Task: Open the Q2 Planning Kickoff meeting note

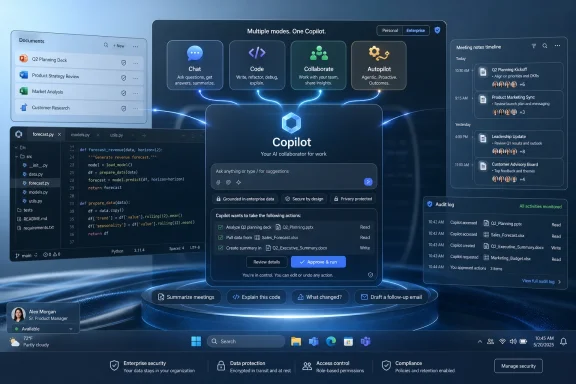Action: tap(519, 77)
